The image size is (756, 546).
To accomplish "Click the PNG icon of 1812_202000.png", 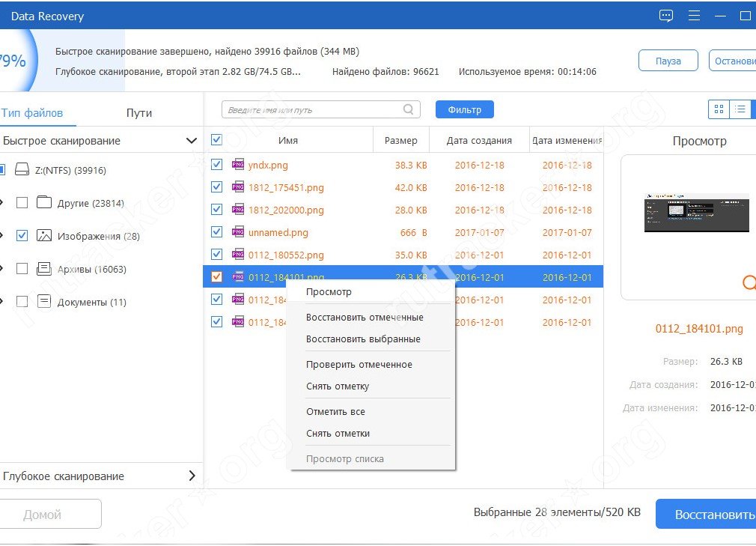I will [x=238, y=209].
